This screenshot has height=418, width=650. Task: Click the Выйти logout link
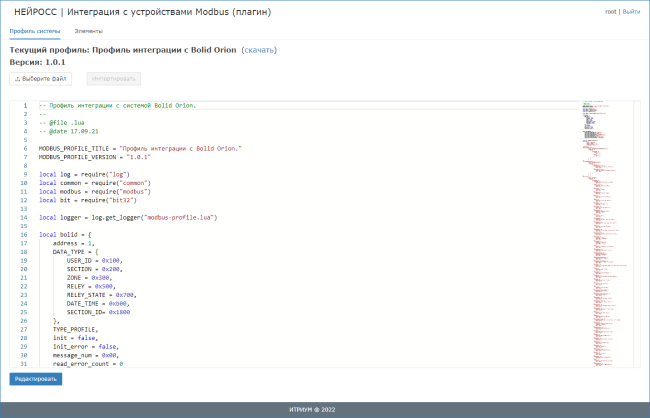tap(631, 12)
